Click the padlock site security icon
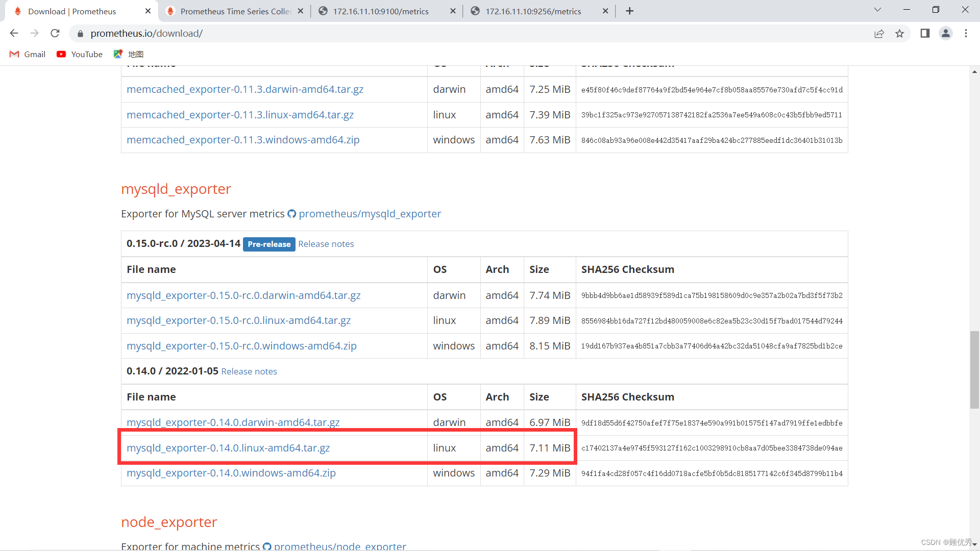The width and height of the screenshot is (980, 551). coord(80,34)
